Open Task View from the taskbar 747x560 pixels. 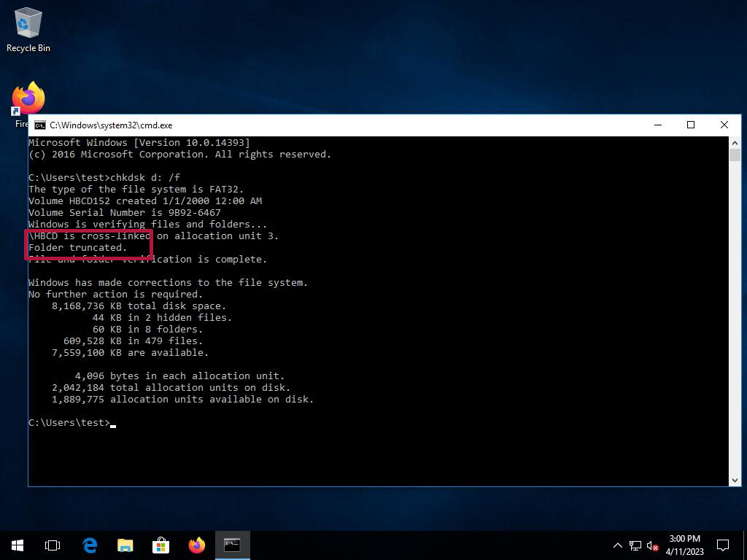tap(53, 545)
